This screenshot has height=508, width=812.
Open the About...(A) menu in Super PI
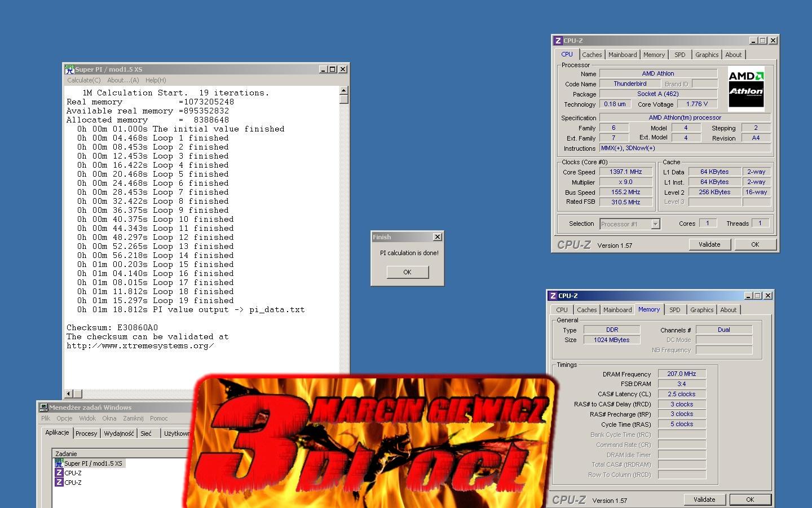click(123, 80)
